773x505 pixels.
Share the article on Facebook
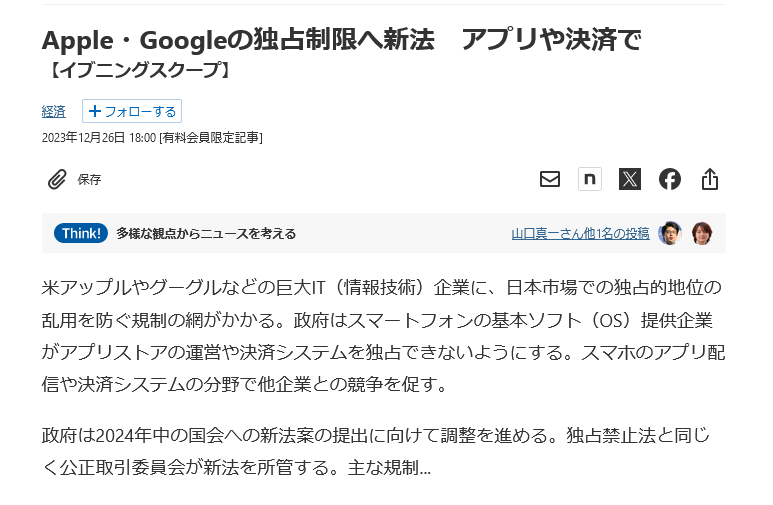click(669, 179)
